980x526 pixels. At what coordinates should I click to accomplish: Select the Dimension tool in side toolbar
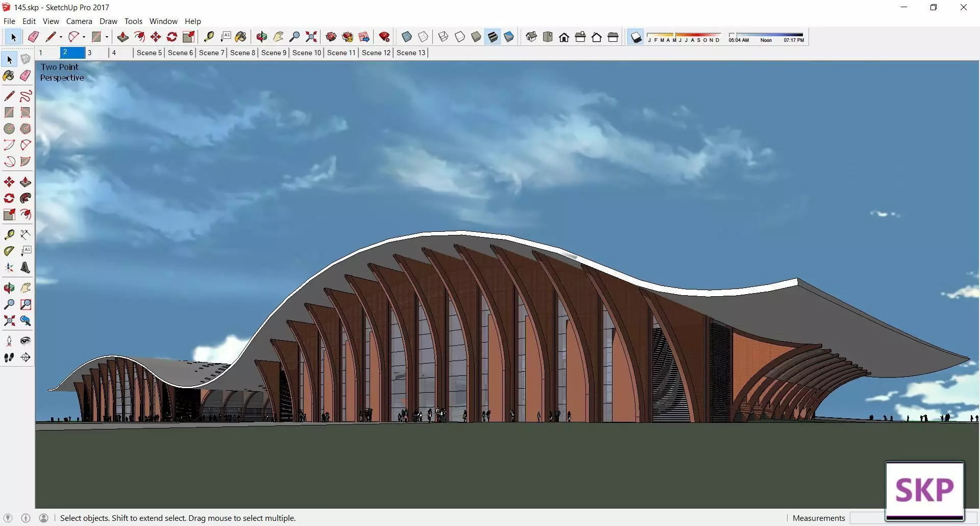26,234
